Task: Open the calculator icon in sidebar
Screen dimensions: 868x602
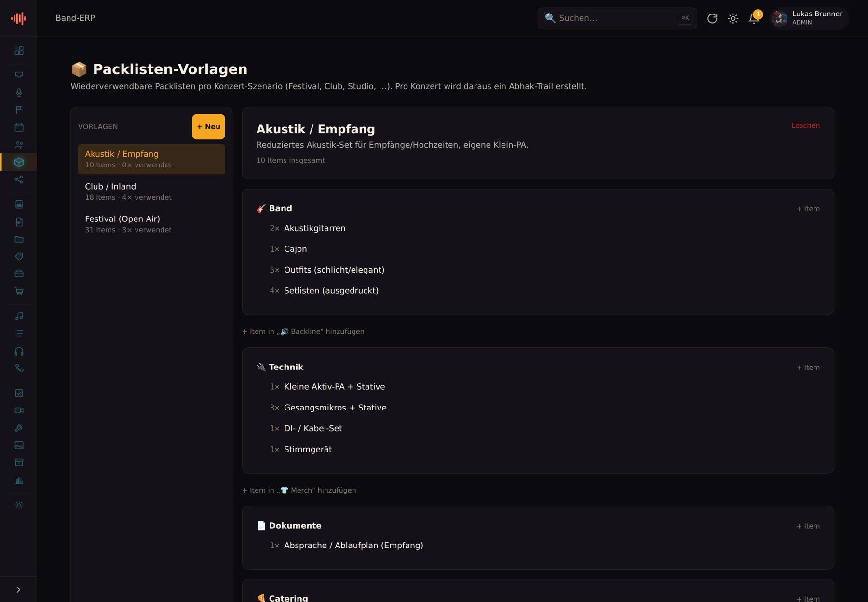Action: click(x=19, y=205)
